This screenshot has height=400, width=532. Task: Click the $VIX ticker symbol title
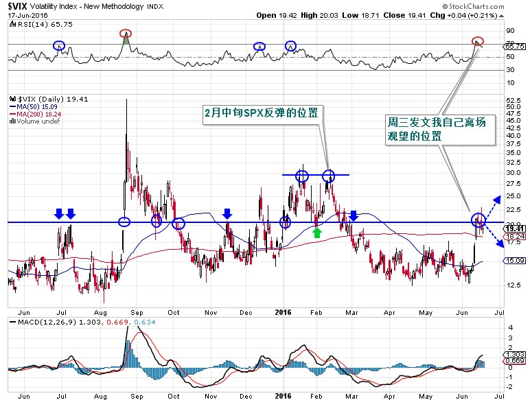[17, 6]
